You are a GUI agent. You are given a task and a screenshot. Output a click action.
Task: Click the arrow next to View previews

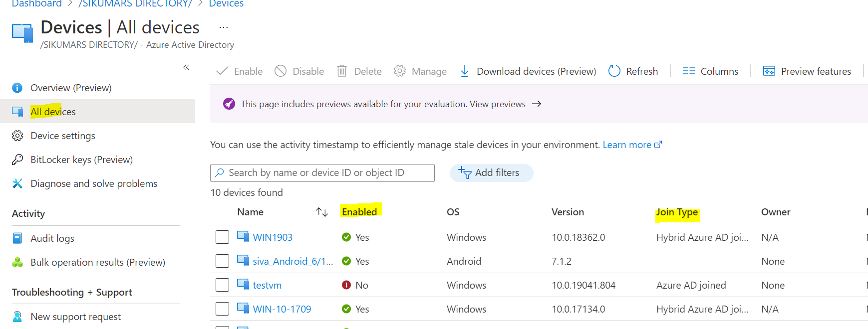[537, 104]
